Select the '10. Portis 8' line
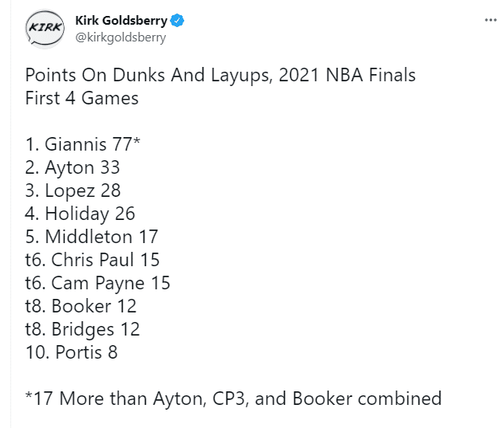The image size is (504, 428). pos(72,352)
